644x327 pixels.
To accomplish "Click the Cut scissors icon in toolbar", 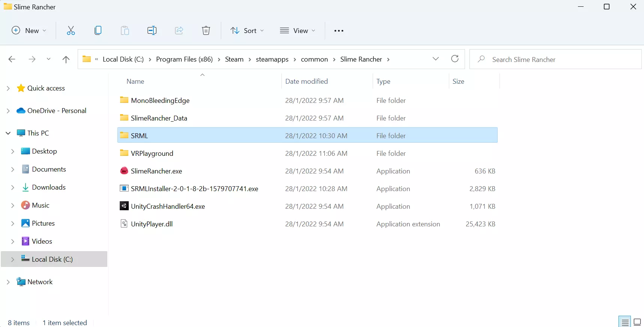I will [71, 31].
